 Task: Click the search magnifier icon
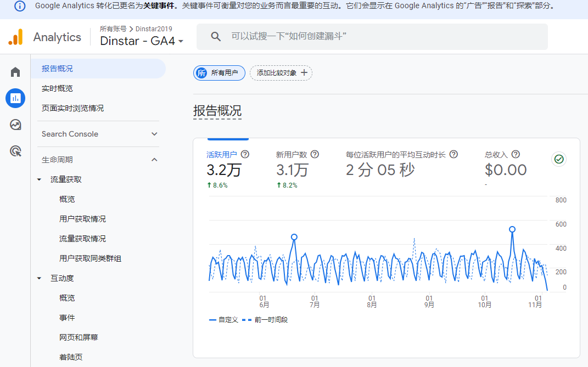point(216,36)
